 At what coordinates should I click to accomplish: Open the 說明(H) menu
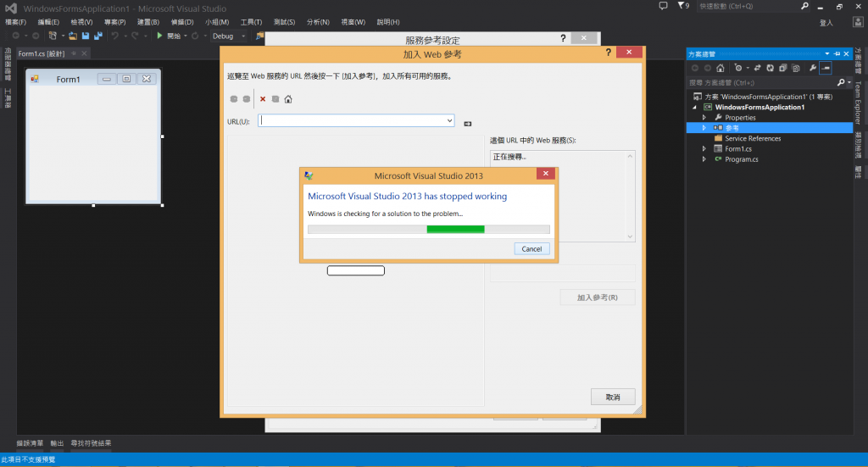(x=388, y=22)
